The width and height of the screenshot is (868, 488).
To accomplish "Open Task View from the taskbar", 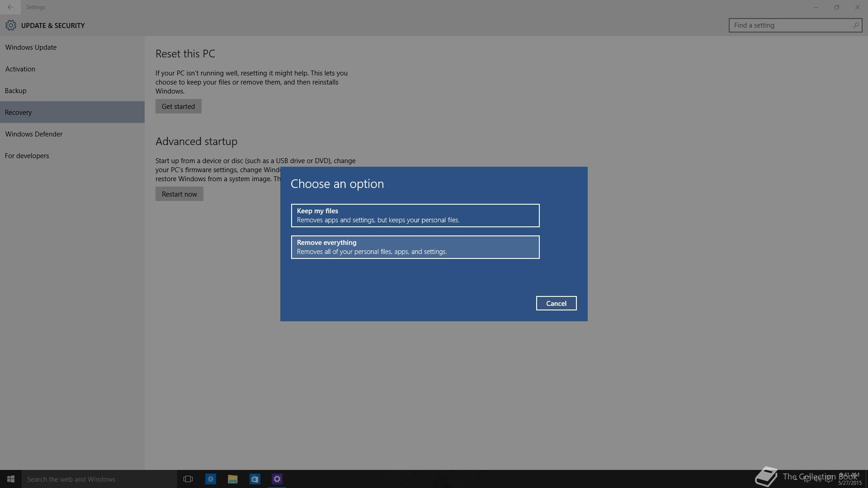I will 188,479.
